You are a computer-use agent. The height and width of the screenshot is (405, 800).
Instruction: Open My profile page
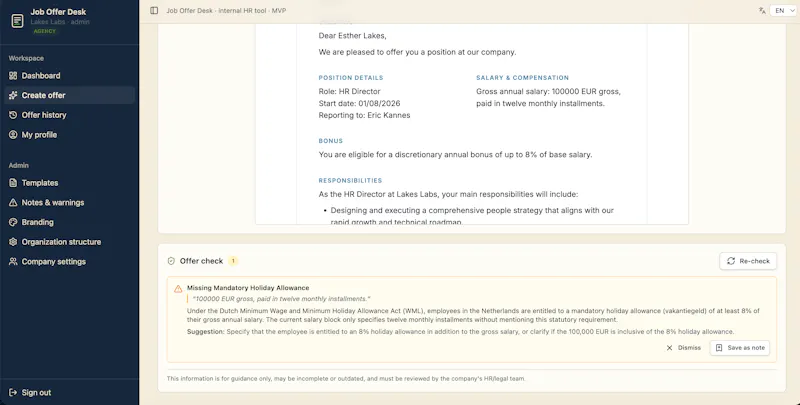[x=69, y=135]
